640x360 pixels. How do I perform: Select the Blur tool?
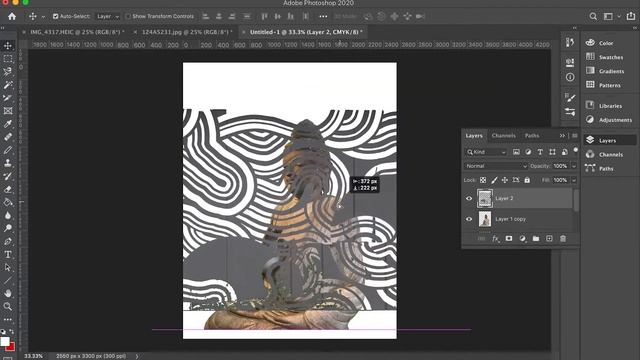8,216
